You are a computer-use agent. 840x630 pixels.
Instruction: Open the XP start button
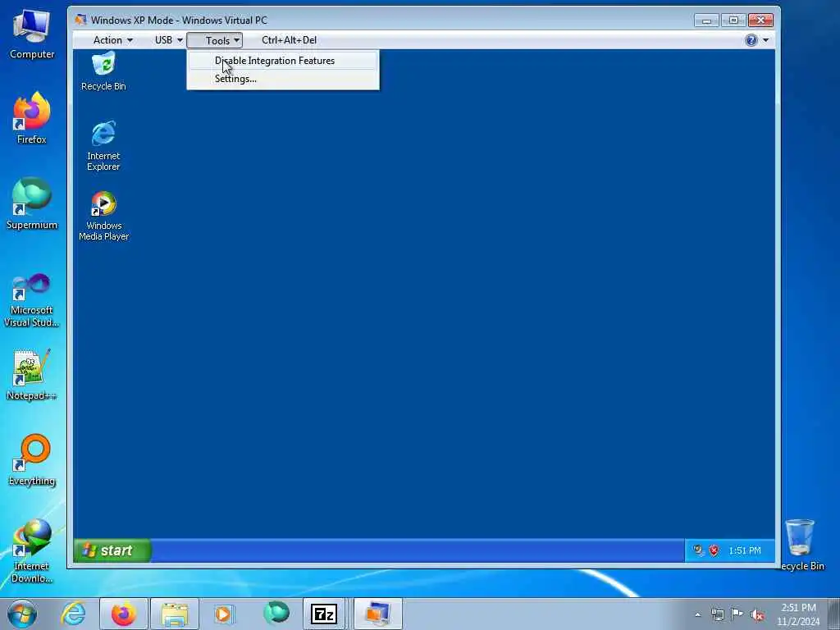coord(112,550)
